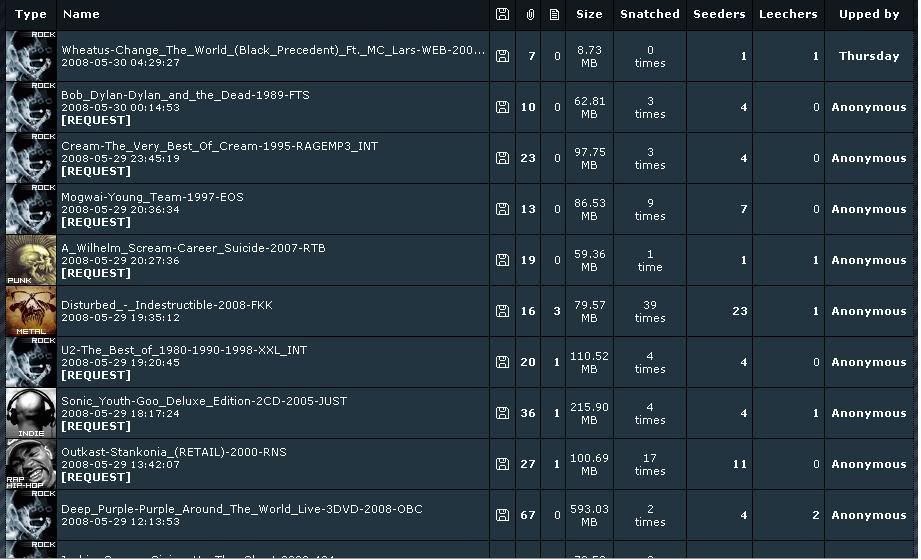The height and width of the screenshot is (560, 921).
Task: Sort by Snatched column header
Action: tap(649, 14)
